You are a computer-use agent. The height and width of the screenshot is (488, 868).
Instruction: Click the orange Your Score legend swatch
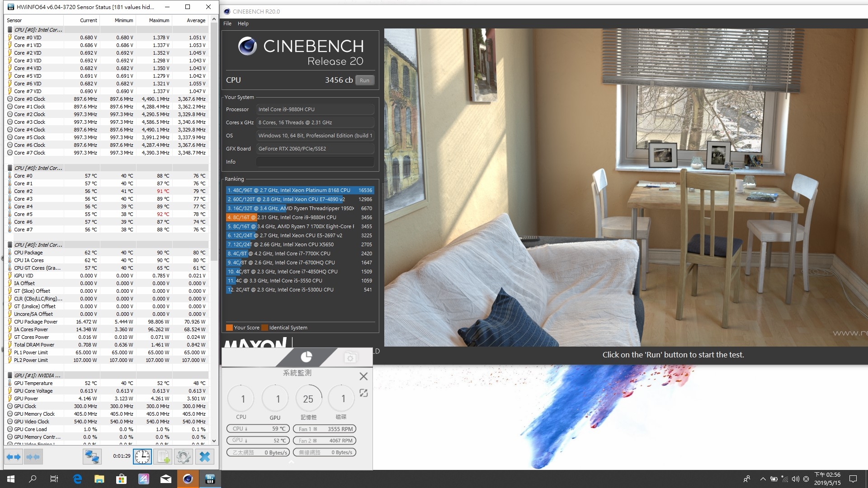tap(229, 328)
